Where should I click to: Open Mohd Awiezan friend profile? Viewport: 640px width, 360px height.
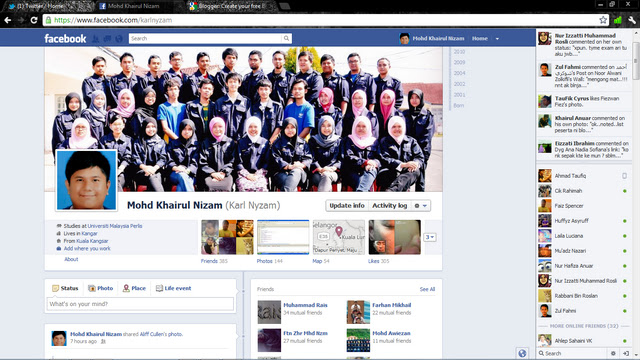coord(391,333)
